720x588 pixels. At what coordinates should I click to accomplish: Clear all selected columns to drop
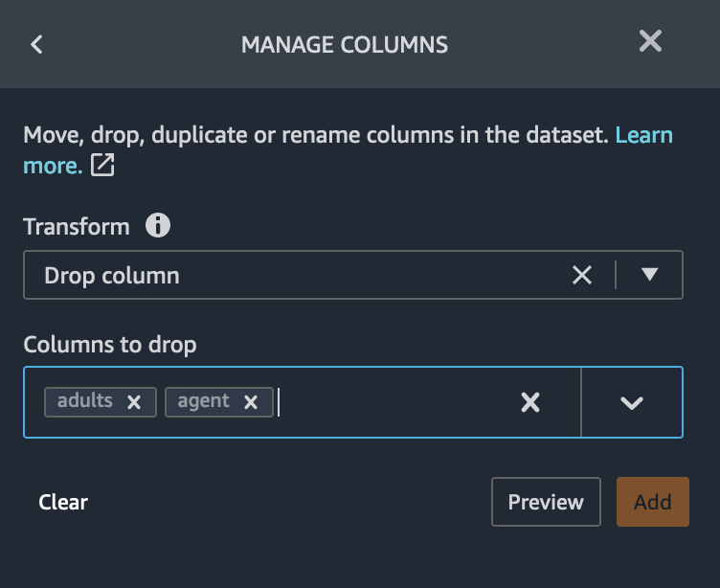tap(530, 402)
